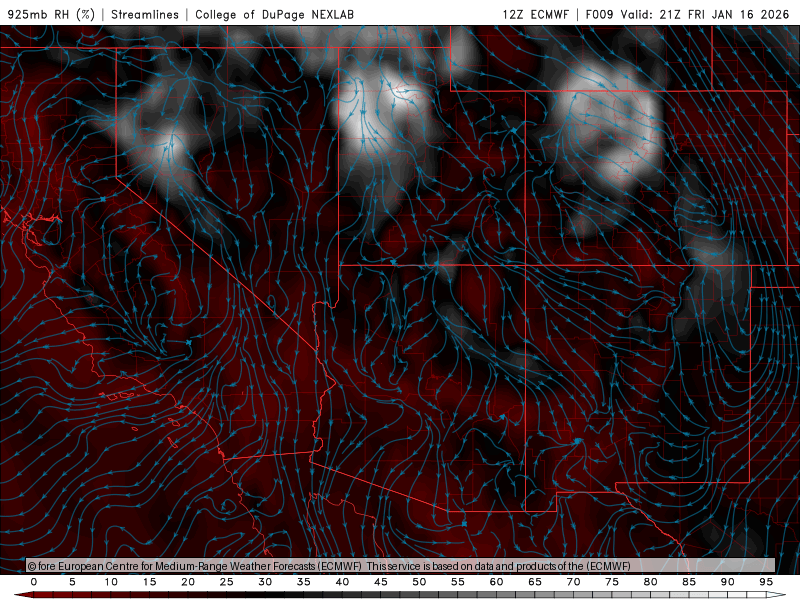Click the 70 label on the RH scale
The image size is (800, 600).
pos(573,582)
